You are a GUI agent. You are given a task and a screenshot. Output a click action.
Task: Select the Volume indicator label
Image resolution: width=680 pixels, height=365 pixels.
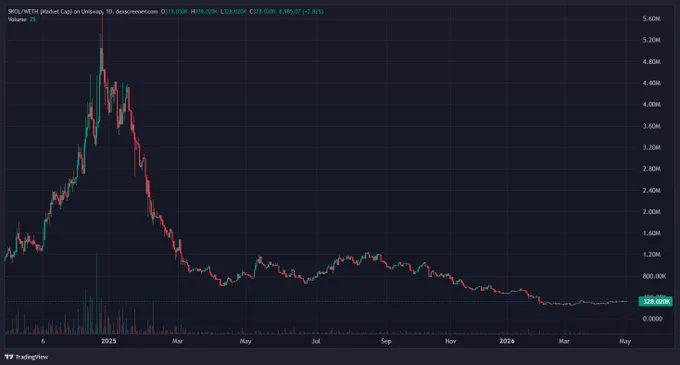coord(17,20)
